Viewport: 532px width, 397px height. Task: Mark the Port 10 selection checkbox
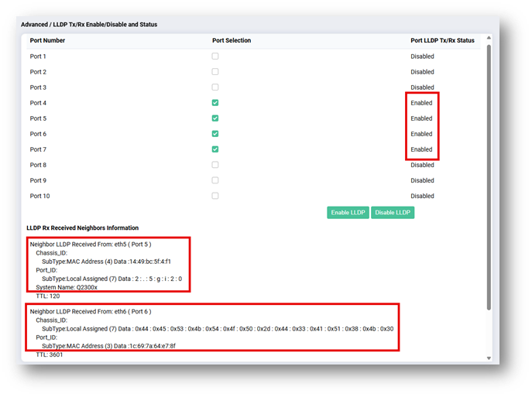(x=215, y=196)
